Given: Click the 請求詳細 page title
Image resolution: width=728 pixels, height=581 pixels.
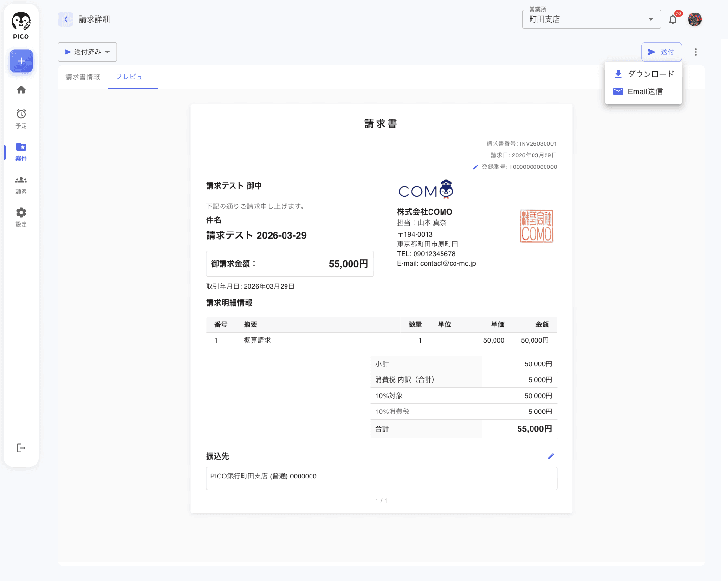Looking at the screenshot, I should (94, 19).
